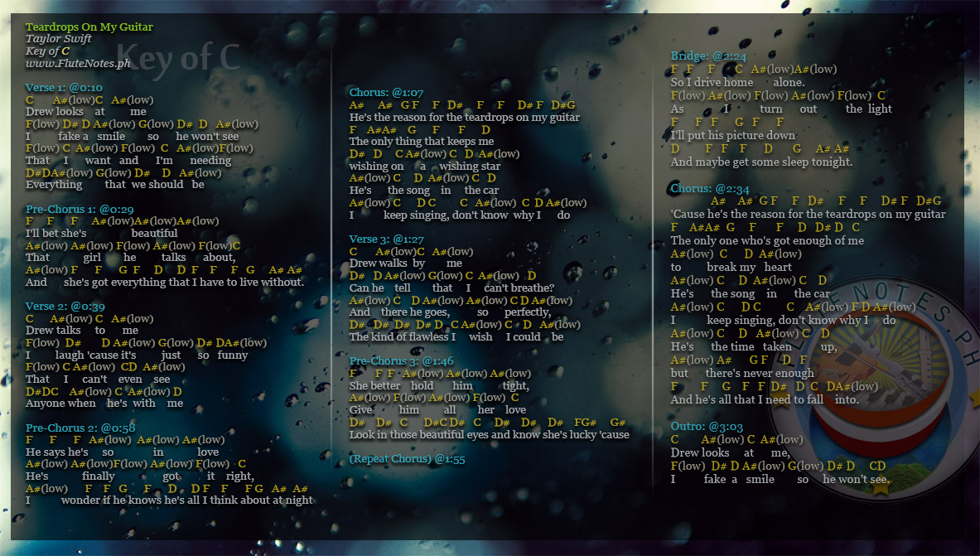Viewport: 980px width, 556px height.
Task: Click lyric 'The kind of flawless I wish I could be'
Action: [x=456, y=337]
